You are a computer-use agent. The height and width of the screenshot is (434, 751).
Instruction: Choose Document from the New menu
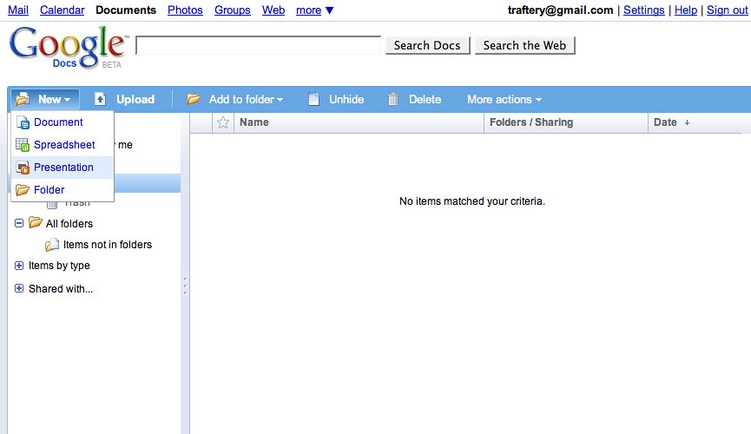62,122
